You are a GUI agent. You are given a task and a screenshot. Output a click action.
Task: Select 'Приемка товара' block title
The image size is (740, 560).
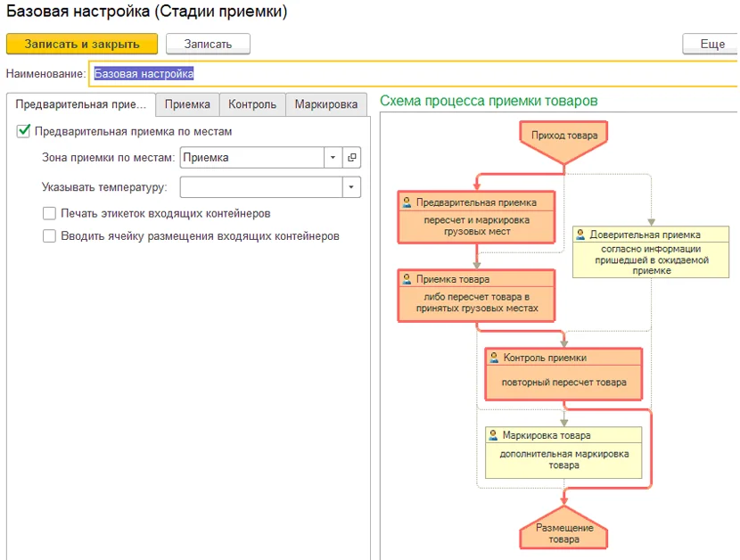tap(453, 279)
